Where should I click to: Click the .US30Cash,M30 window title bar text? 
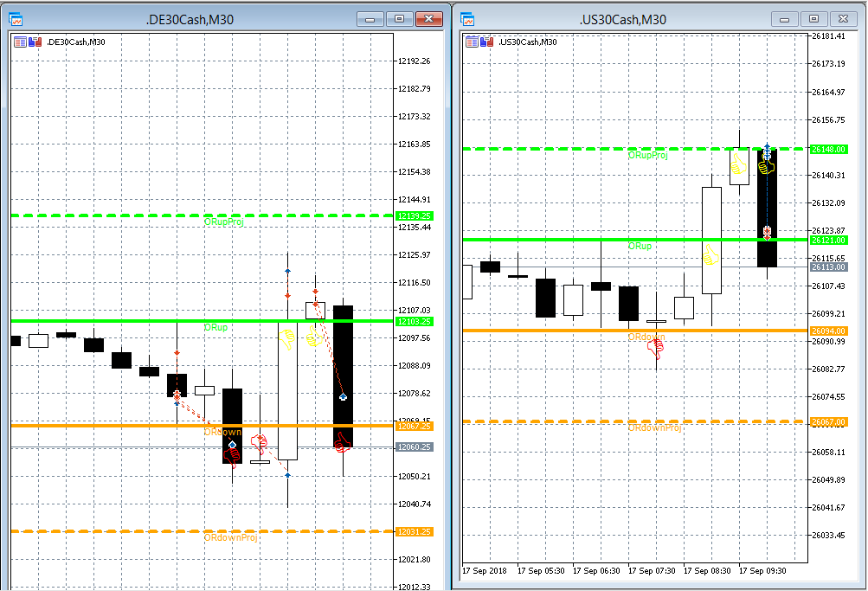click(623, 20)
